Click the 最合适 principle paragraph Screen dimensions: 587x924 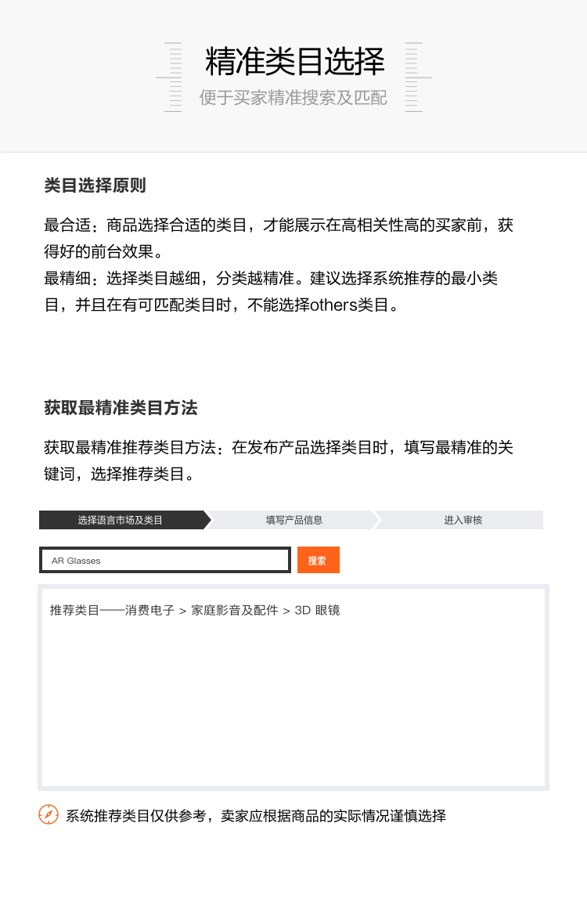click(x=279, y=238)
